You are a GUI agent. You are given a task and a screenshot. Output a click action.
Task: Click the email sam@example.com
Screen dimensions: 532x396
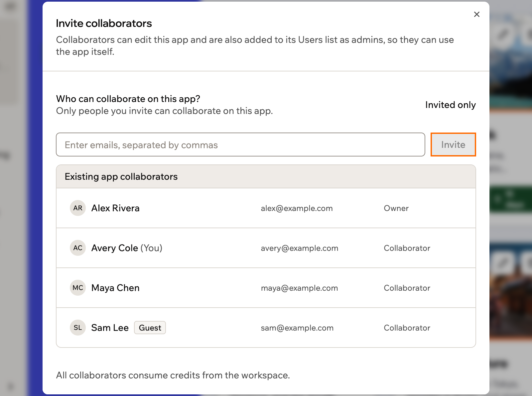297,328
